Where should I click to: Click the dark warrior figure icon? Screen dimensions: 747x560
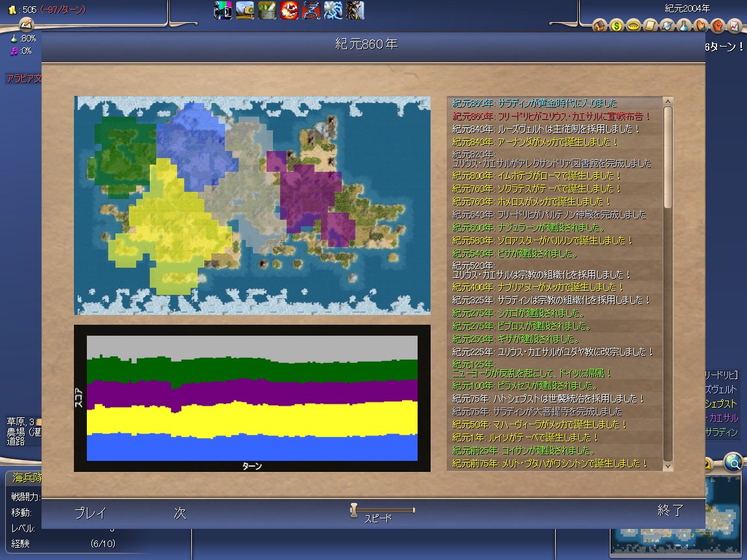coord(355,10)
